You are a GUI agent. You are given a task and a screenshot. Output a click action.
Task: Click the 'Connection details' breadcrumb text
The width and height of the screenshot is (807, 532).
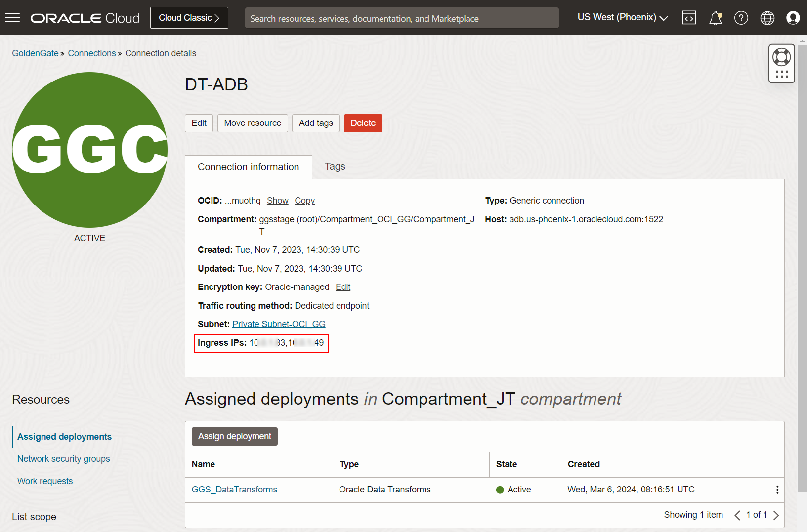pos(161,53)
